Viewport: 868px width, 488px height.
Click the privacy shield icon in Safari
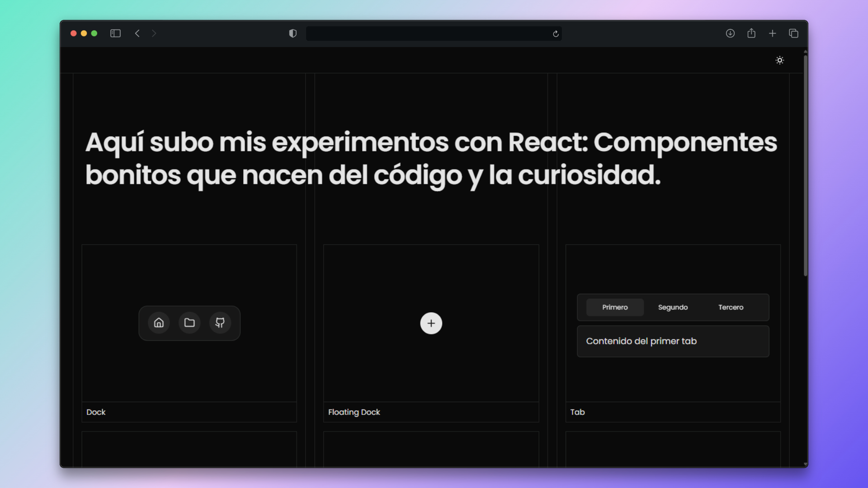click(292, 33)
